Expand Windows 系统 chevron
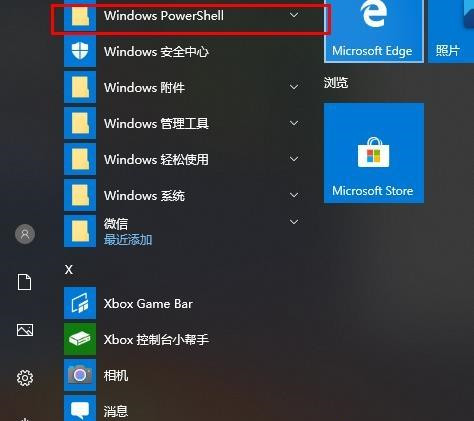The height and width of the screenshot is (421, 474). [294, 195]
